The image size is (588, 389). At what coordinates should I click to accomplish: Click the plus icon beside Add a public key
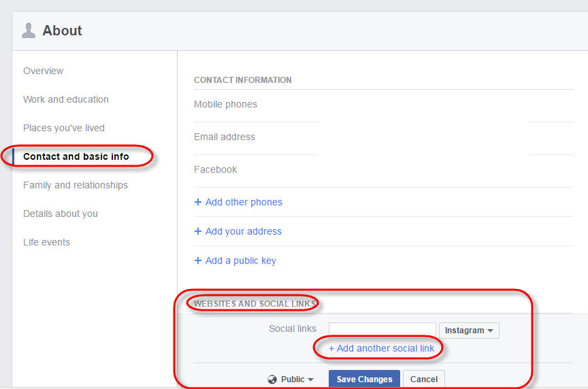198,260
